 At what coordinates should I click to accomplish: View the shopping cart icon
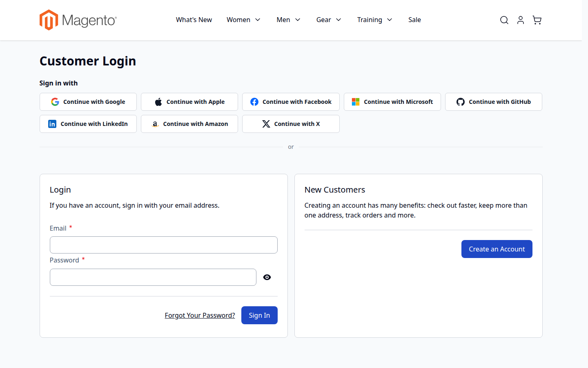click(537, 20)
